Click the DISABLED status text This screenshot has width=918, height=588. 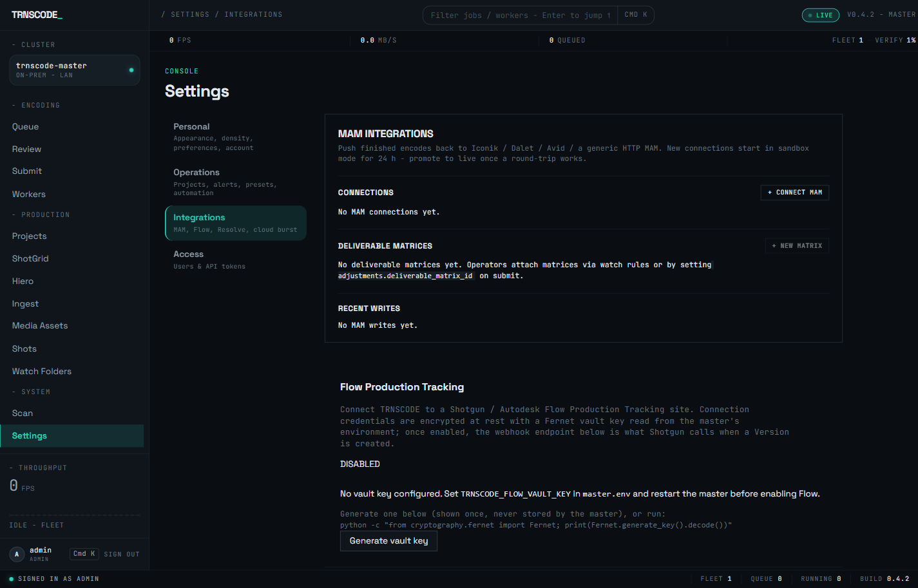pos(360,464)
